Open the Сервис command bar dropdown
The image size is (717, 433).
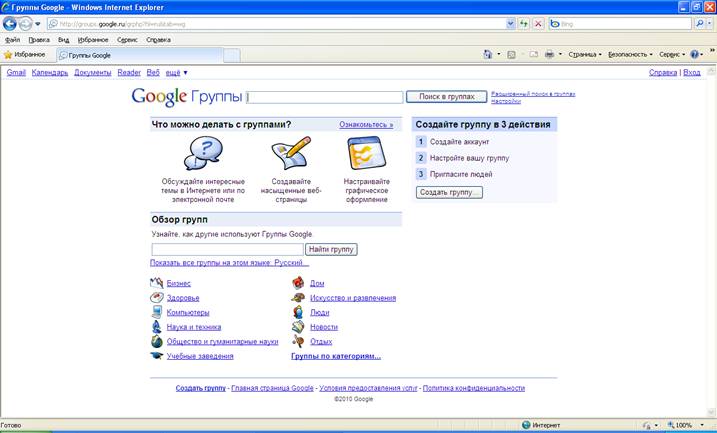pyautogui.click(x=672, y=55)
